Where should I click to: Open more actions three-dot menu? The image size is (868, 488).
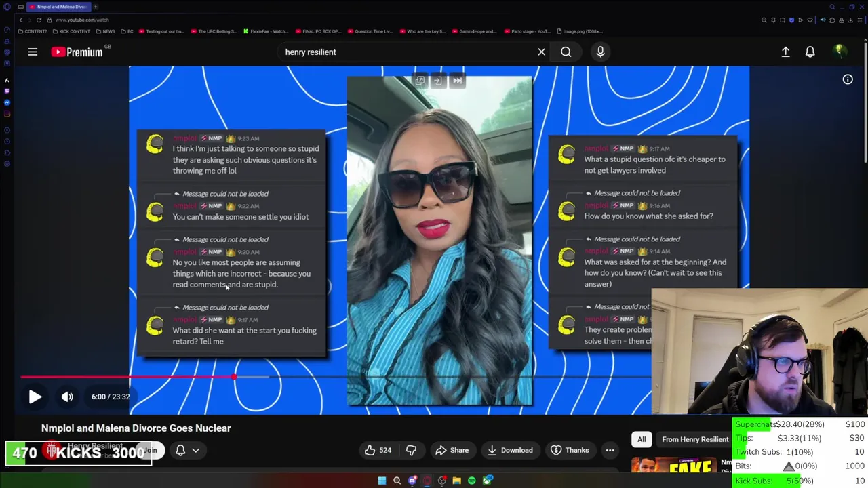(610, 450)
